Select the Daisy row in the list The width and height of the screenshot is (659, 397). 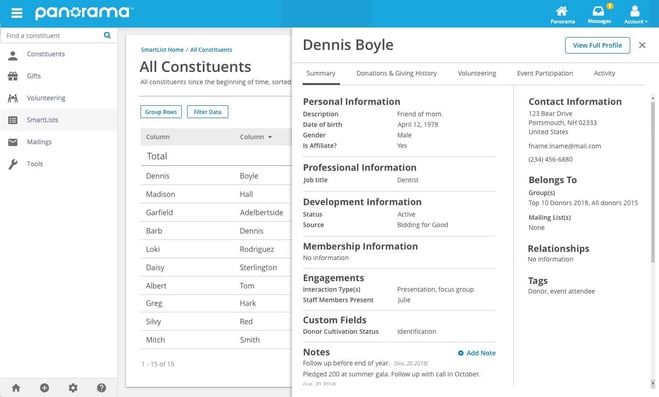(x=216, y=267)
